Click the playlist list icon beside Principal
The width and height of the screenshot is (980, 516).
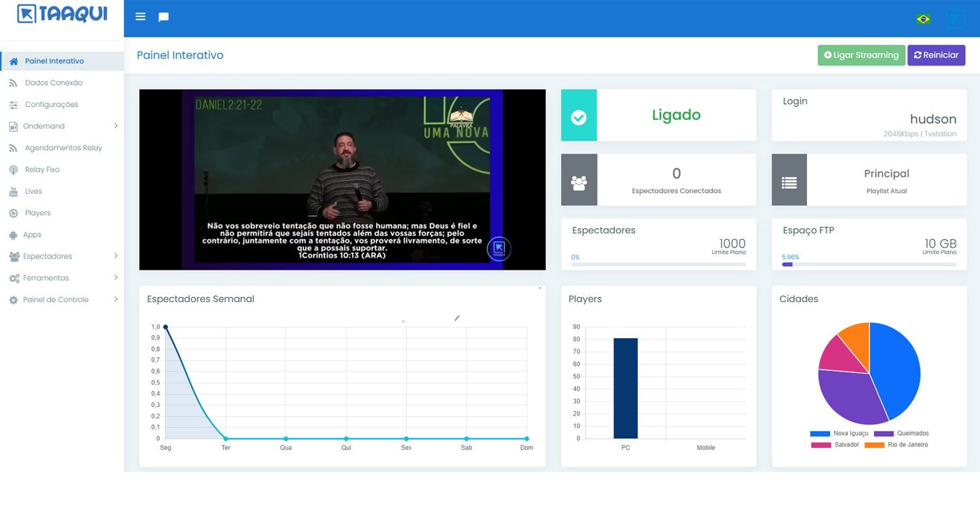pos(789,180)
